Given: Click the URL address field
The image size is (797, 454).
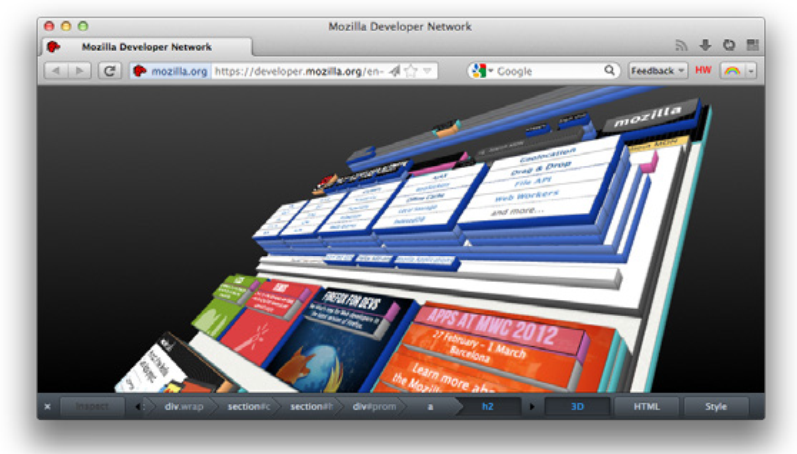Looking at the screenshot, I should (x=299, y=71).
